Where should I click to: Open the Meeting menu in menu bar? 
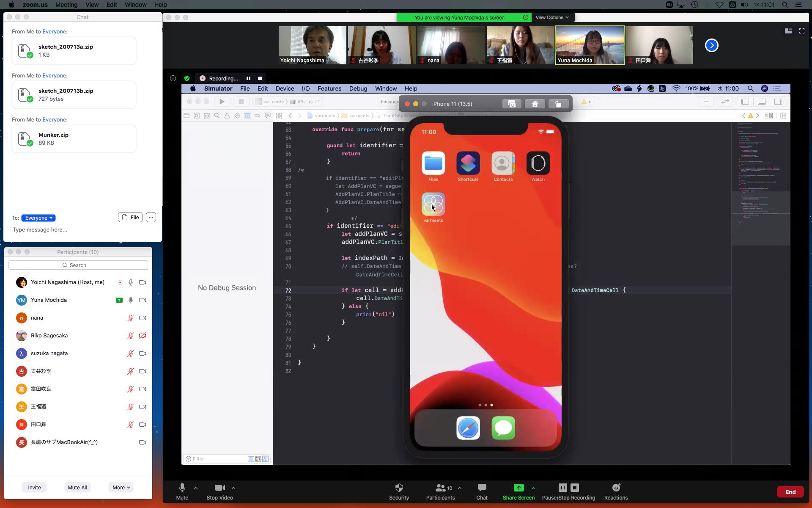[66, 5]
